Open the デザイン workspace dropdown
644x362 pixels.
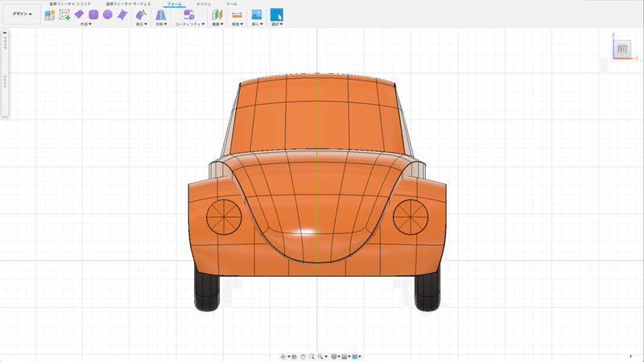(23, 14)
